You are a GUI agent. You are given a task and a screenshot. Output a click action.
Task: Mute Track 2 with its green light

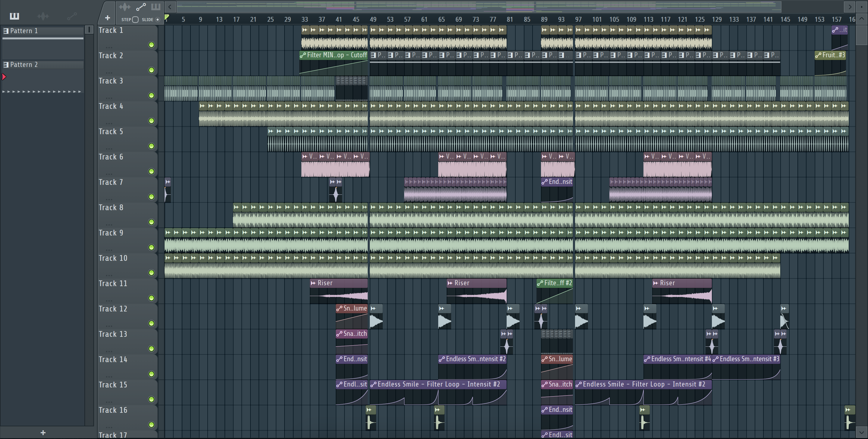coord(152,70)
